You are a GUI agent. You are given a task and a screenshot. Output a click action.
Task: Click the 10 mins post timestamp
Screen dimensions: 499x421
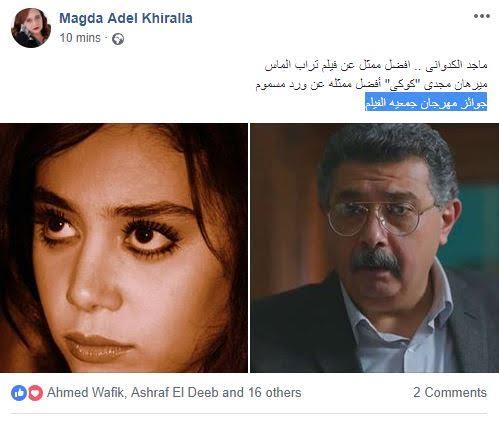click(x=80, y=38)
